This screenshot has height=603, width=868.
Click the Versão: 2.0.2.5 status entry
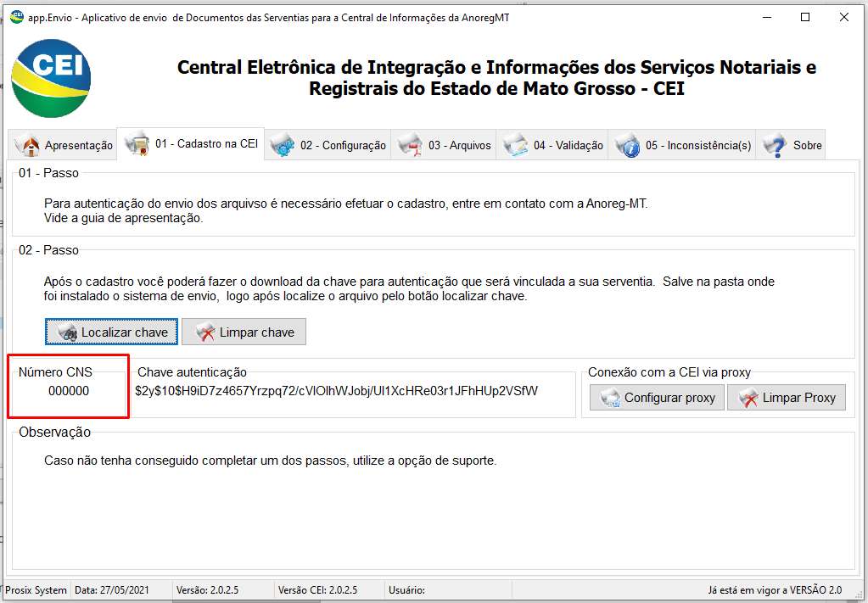(x=208, y=590)
